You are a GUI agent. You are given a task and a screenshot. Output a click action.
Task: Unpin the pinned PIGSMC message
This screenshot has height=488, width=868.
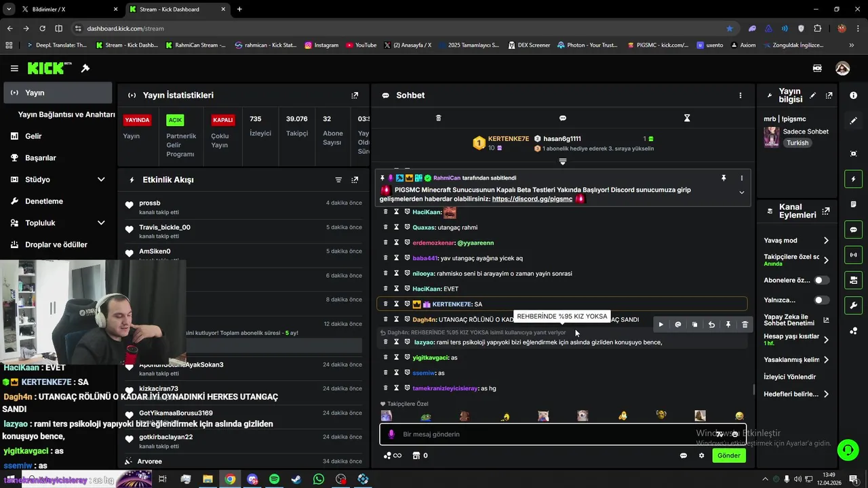724,178
